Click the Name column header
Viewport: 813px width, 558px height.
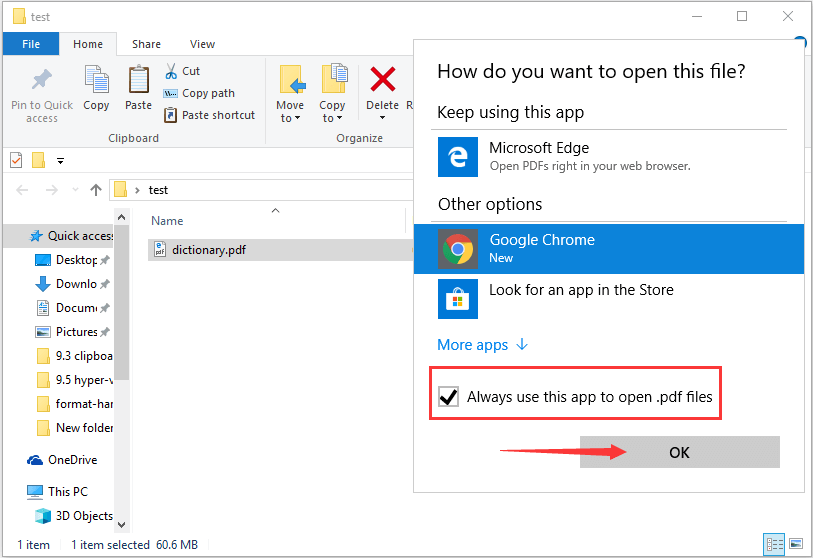click(x=167, y=221)
